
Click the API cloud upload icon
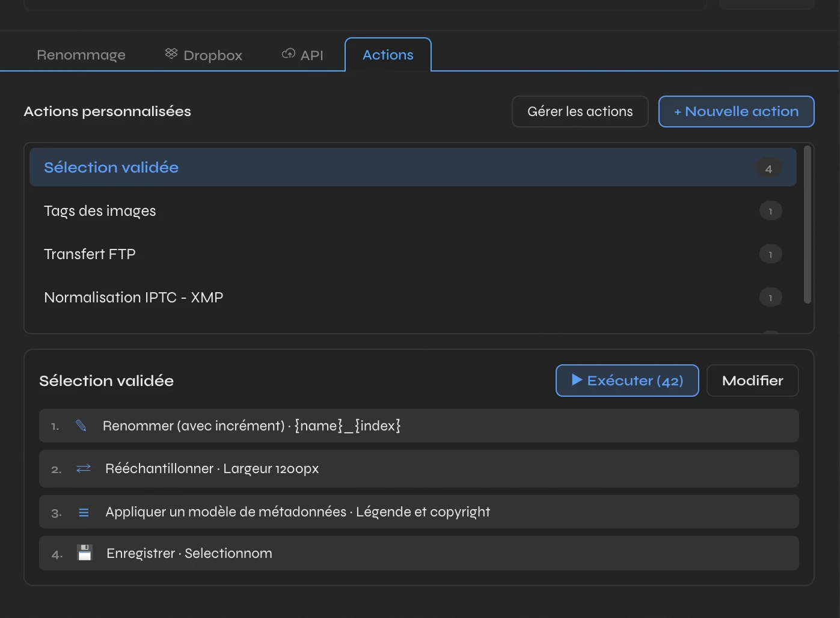click(x=289, y=54)
